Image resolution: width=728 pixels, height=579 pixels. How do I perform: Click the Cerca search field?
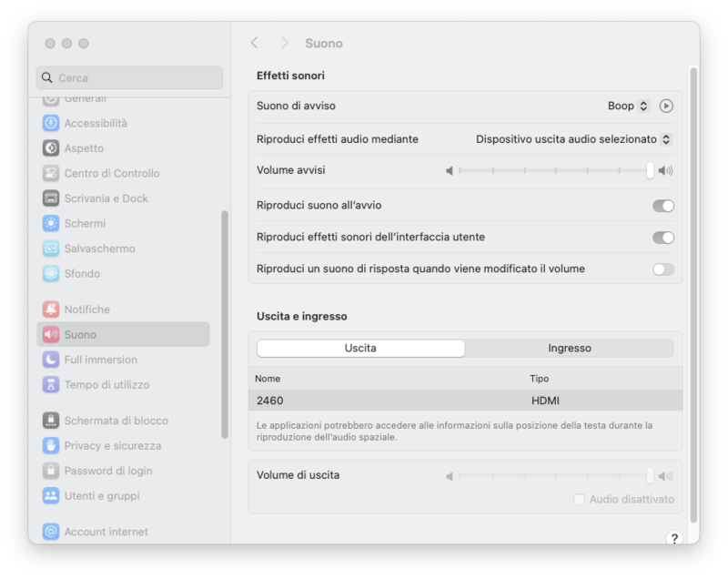coord(129,77)
